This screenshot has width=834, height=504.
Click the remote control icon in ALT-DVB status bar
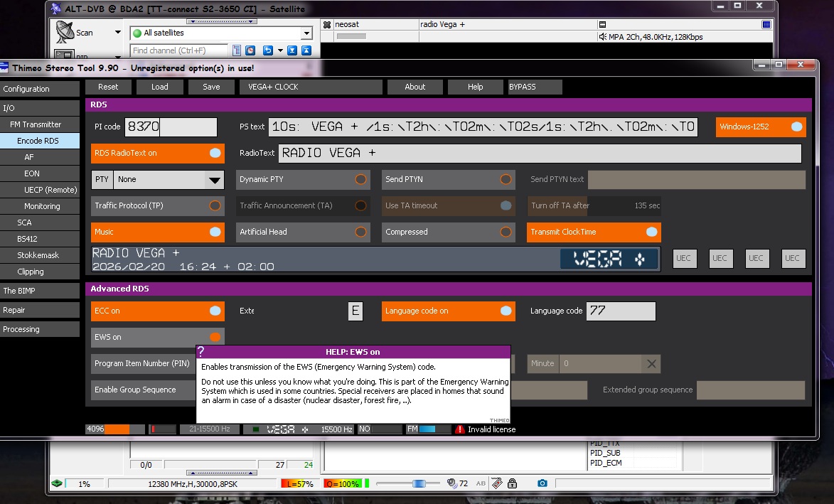497,483
